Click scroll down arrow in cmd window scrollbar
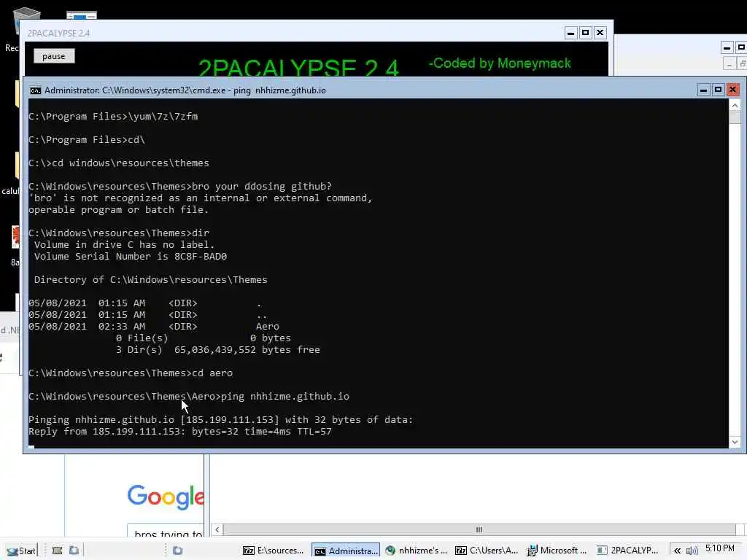This screenshot has width=747, height=560. (x=735, y=443)
